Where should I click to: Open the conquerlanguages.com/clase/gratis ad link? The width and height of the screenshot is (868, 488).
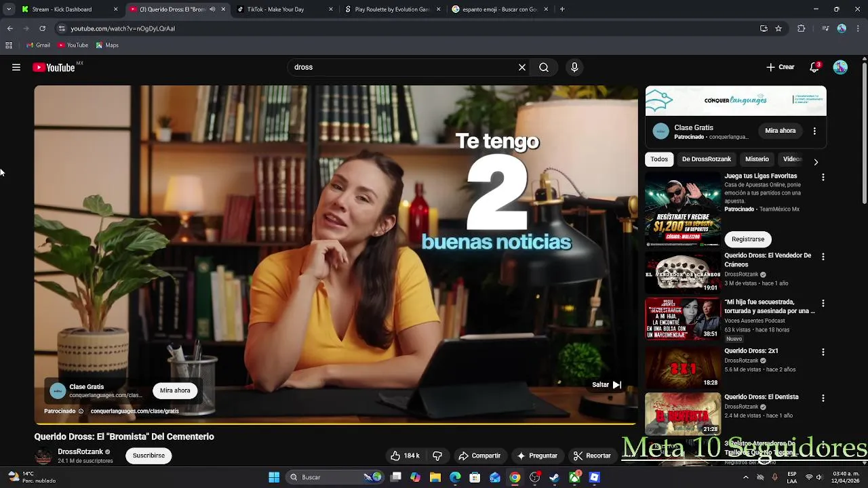point(134,411)
